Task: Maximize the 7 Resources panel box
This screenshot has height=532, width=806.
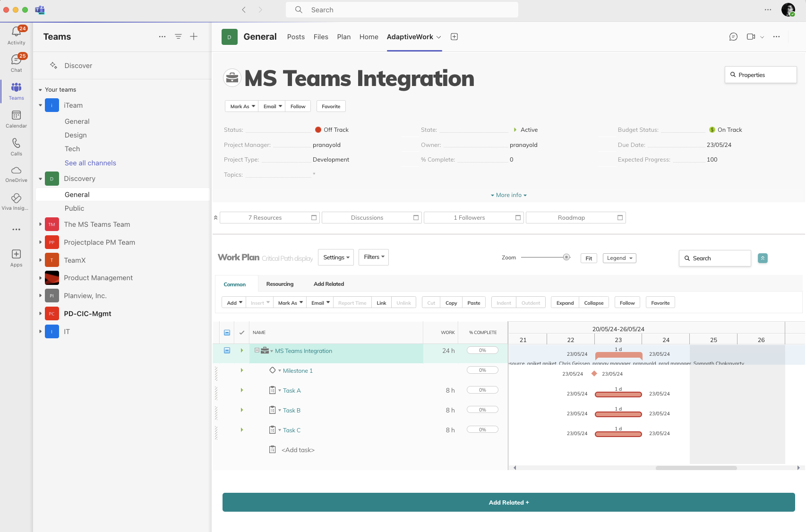Action: (x=314, y=218)
